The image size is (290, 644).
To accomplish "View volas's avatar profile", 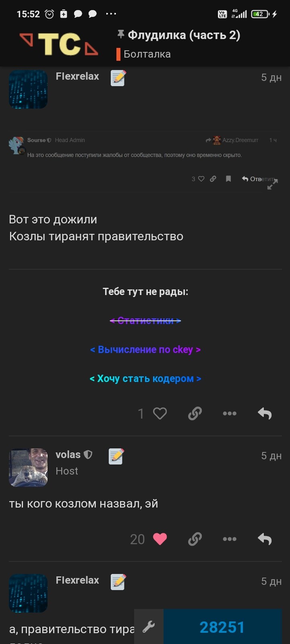I will click(28, 468).
